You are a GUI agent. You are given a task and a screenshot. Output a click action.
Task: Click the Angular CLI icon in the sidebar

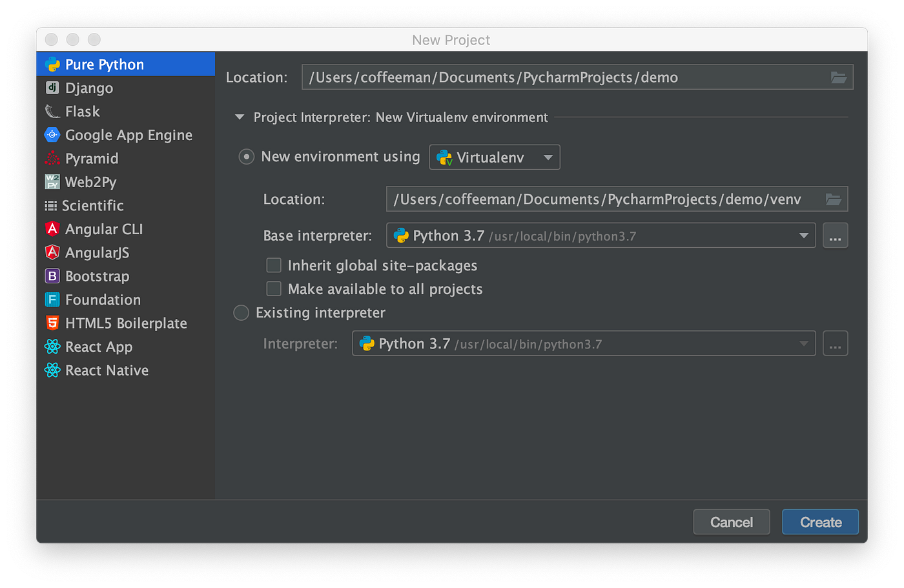pos(52,229)
